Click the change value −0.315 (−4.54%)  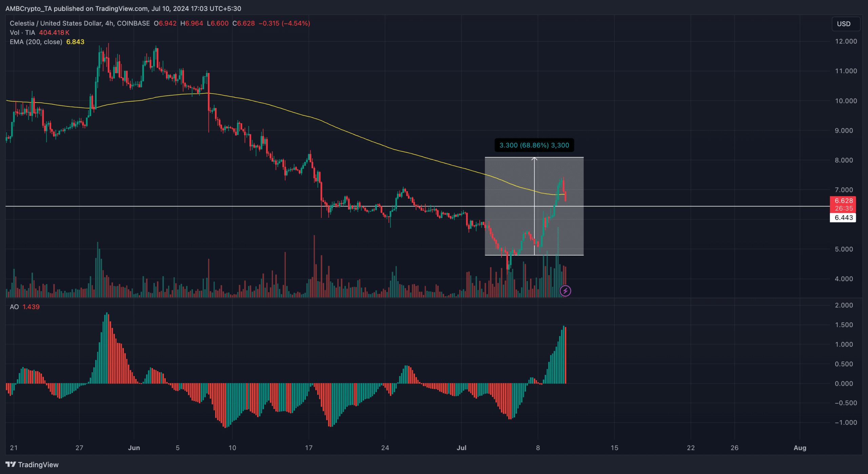pyautogui.click(x=284, y=23)
